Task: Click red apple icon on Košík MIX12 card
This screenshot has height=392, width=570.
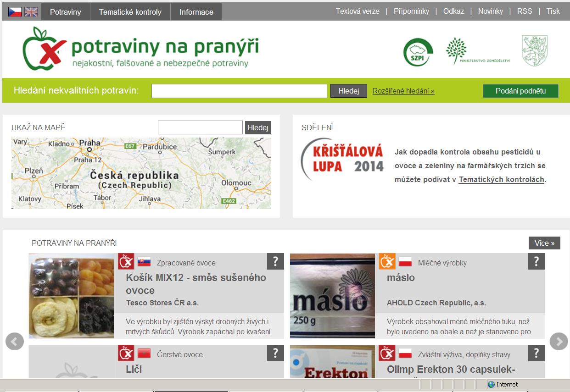Action: pos(126,261)
